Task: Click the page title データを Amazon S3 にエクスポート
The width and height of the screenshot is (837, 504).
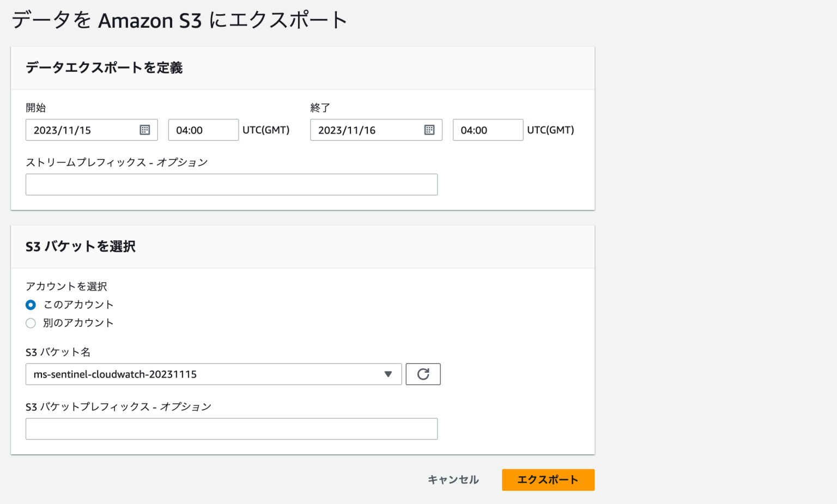Action: coord(178,20)
